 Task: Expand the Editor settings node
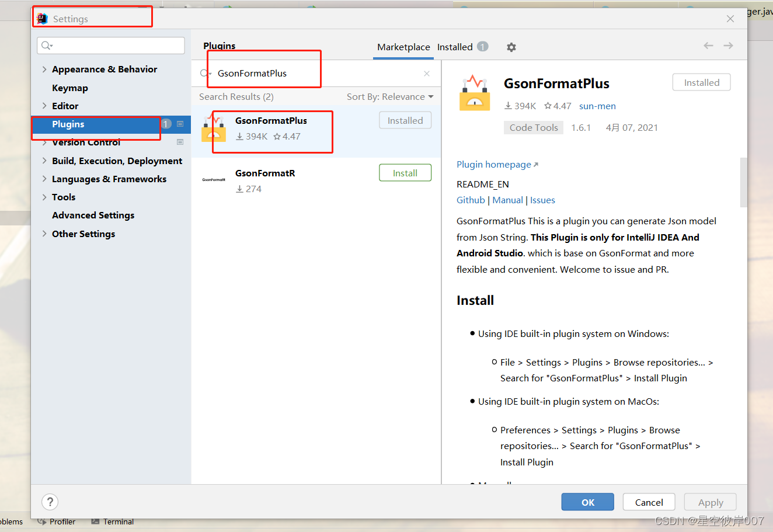pyautogui.click(x=44, y=106)
